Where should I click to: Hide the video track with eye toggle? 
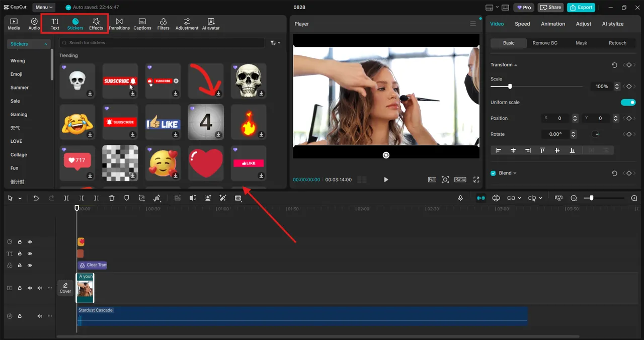point(30,288)
